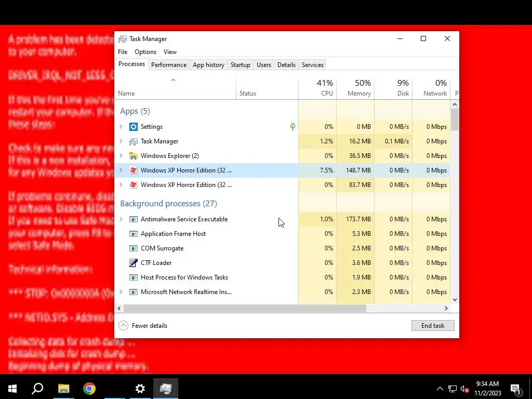Collapse view with Fewer details
This screenshot has width=532, height=399.
pyautogui.click(x=143, y=326)
